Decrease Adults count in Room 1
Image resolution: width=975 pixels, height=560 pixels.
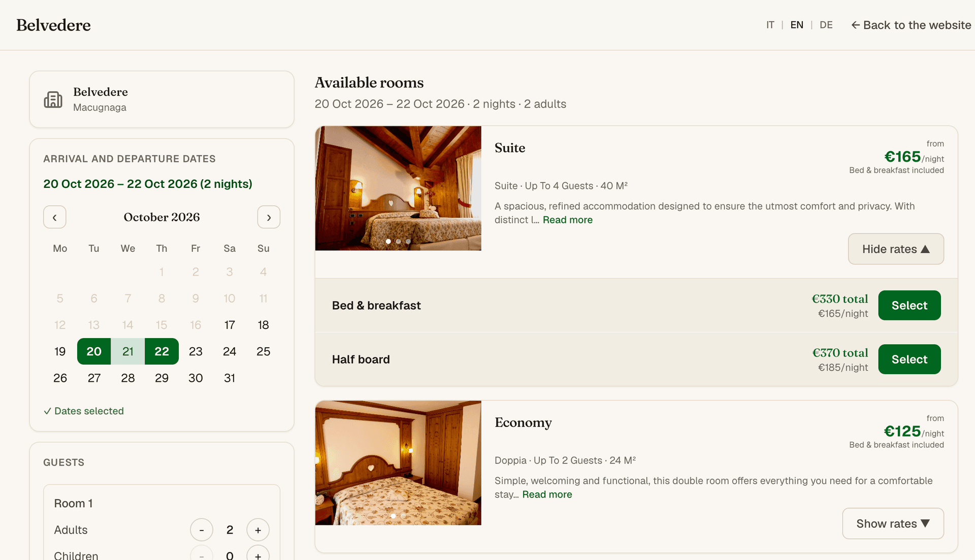point(202,530)
